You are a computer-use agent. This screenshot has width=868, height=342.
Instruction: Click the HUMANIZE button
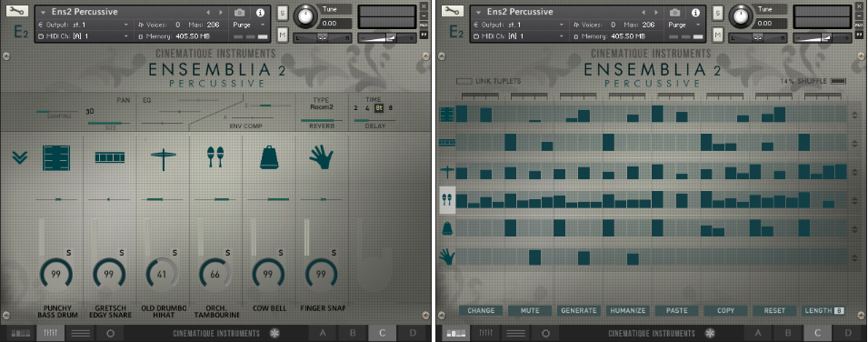pyautogui.click(x=628, y=310)
